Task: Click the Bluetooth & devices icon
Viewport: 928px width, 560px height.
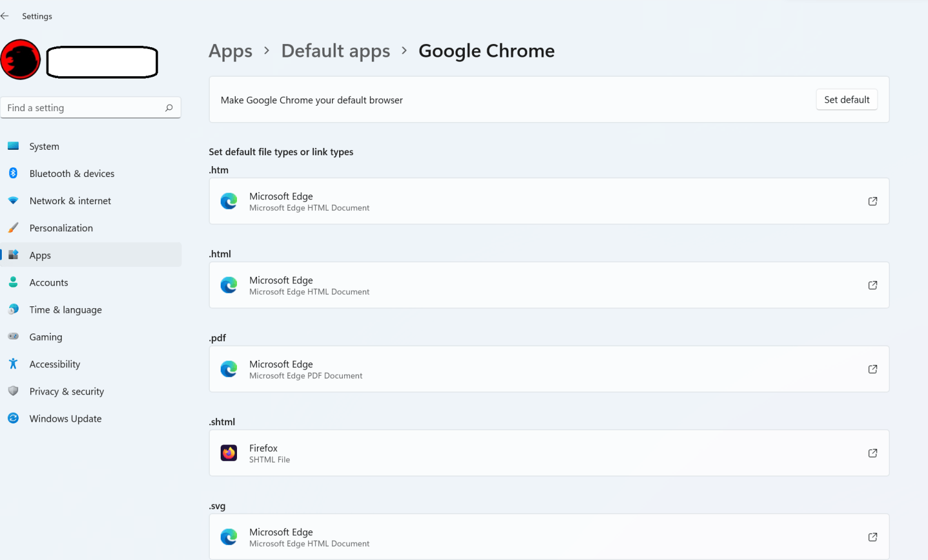Action: pyautogui.click(x=13, y=173)
